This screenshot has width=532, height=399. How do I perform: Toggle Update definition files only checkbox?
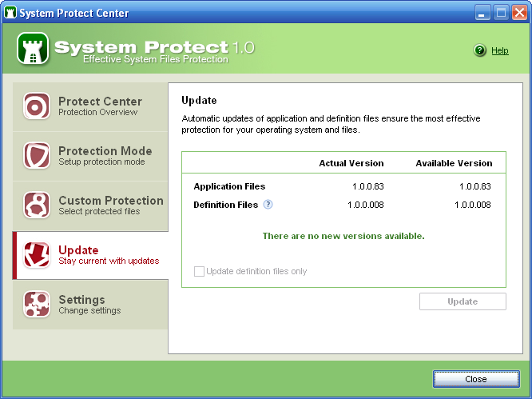[x=199, y=271]
